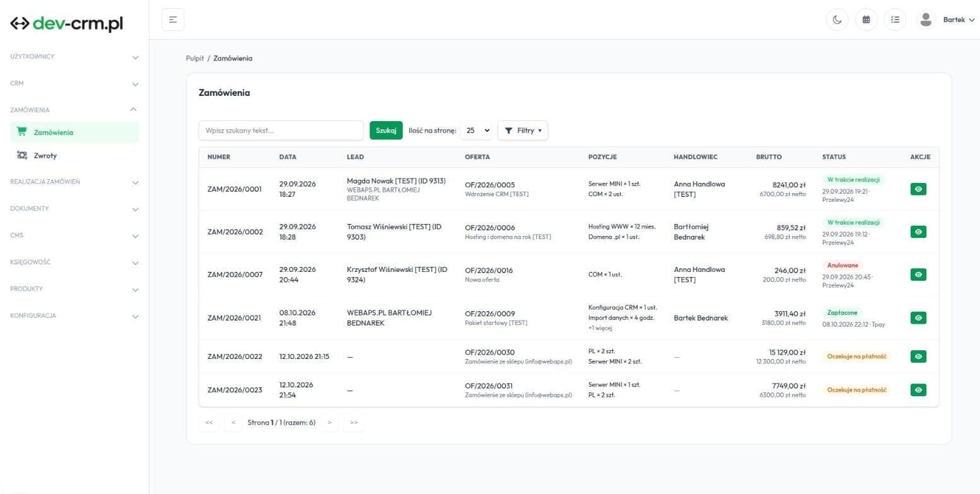Toggle dark mode with the moon icon
The height and width of the screenshot is (494, 980).
click(837, 20)
